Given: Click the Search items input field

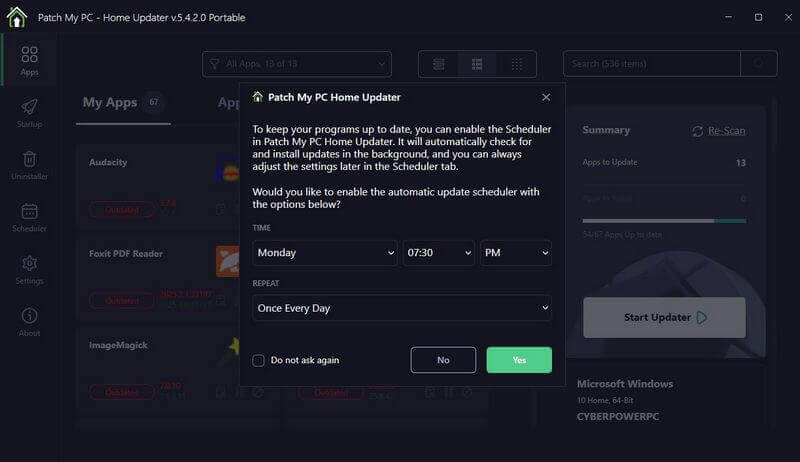Looking at the screenshot, I should [x=650, y=64].
